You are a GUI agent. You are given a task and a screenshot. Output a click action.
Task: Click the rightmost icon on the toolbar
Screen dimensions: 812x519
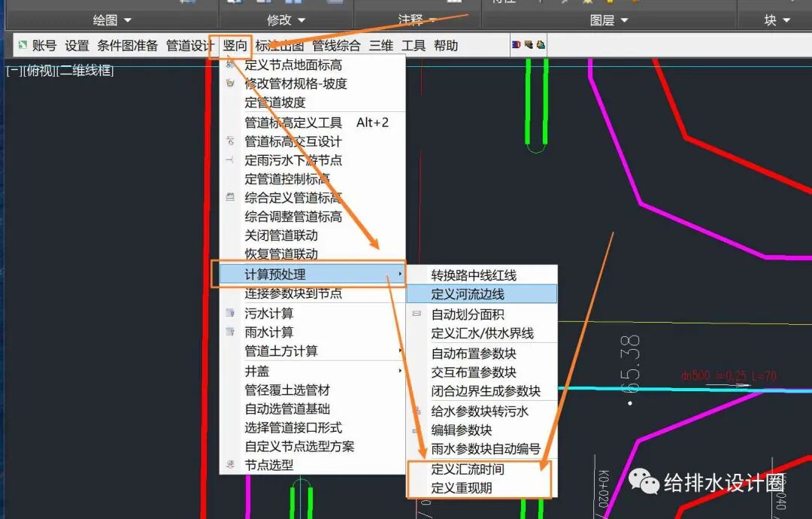[543, 45]
